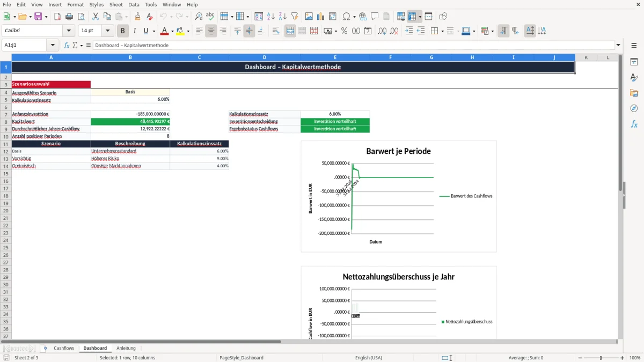Sort ascending A to Z
644x362 pixels.
coord(271,17)
